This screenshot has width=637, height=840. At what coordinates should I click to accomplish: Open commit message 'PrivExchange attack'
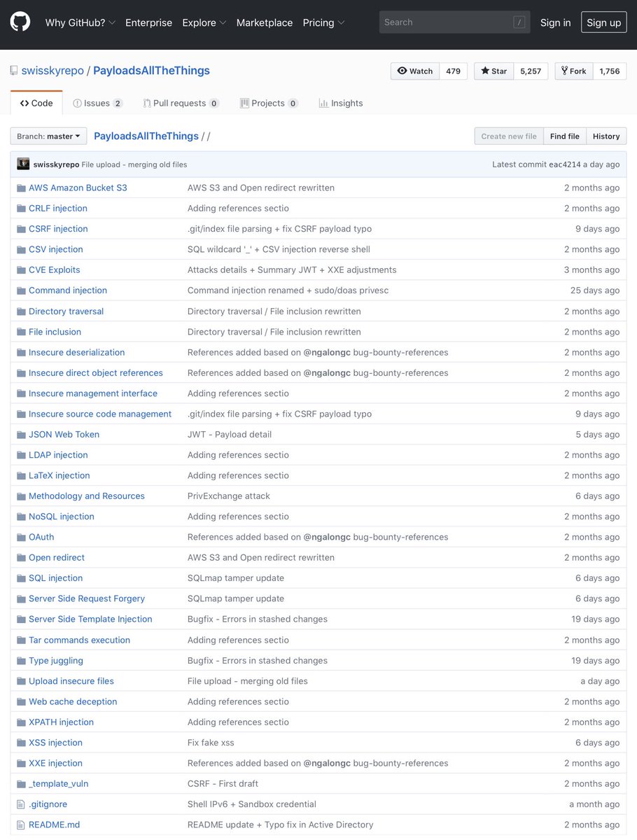(x=229, y=496)
